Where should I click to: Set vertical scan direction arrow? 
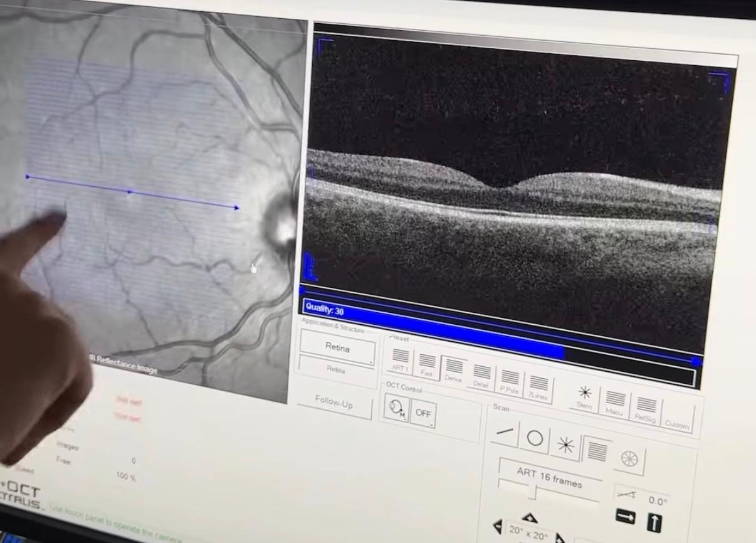coord(654,522)
